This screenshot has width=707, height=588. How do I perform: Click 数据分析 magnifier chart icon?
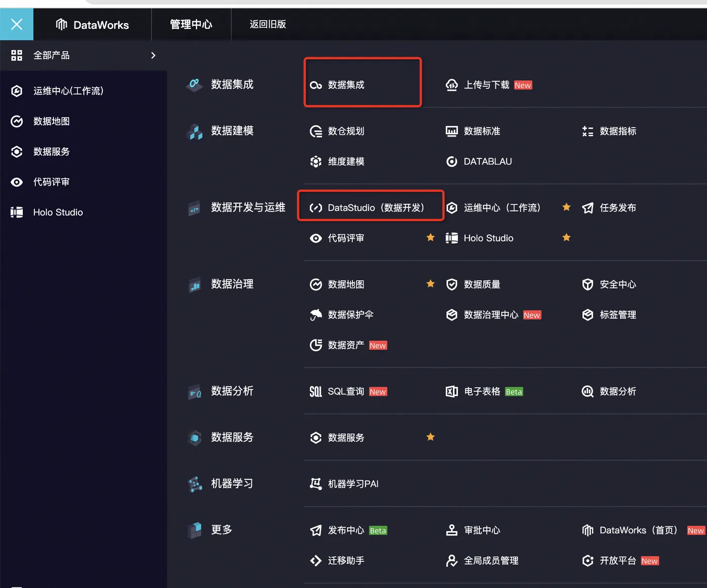588,392
